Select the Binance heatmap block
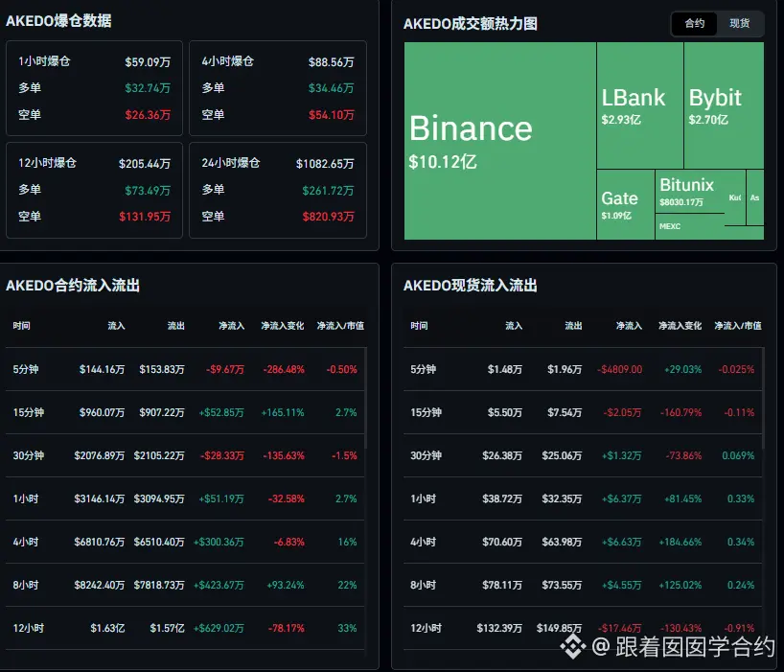The width and height of the screenshot is (784, 672). click(500, 141)
